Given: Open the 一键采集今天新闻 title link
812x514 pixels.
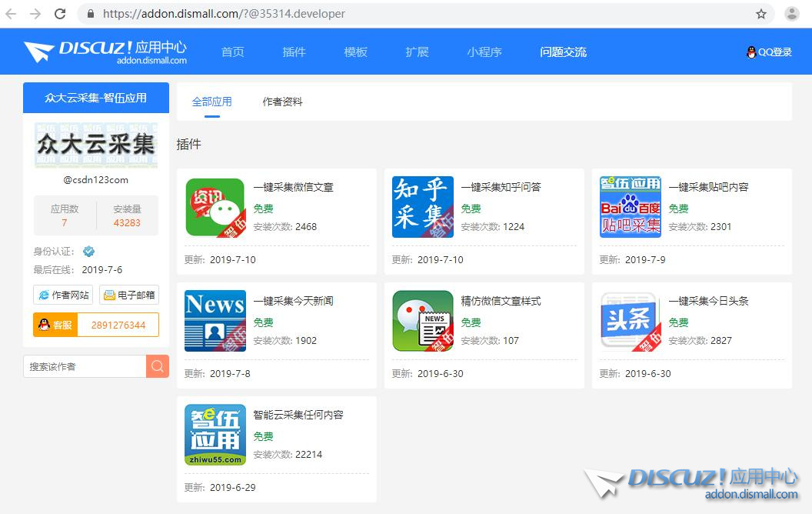Looking at the screenshot, I should 293,301.
